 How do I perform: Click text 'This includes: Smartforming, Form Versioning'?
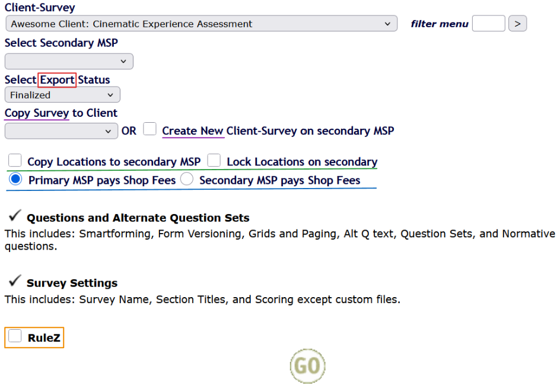[x=125, y=234]
